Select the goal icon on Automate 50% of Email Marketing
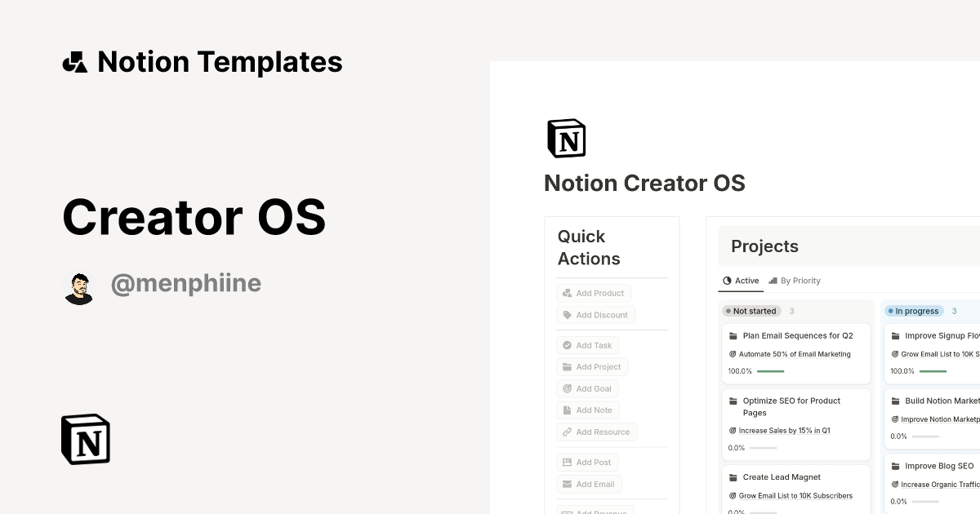Image resolution: width=980 pixels, height=514 pixels. click(x=731, y=354)
